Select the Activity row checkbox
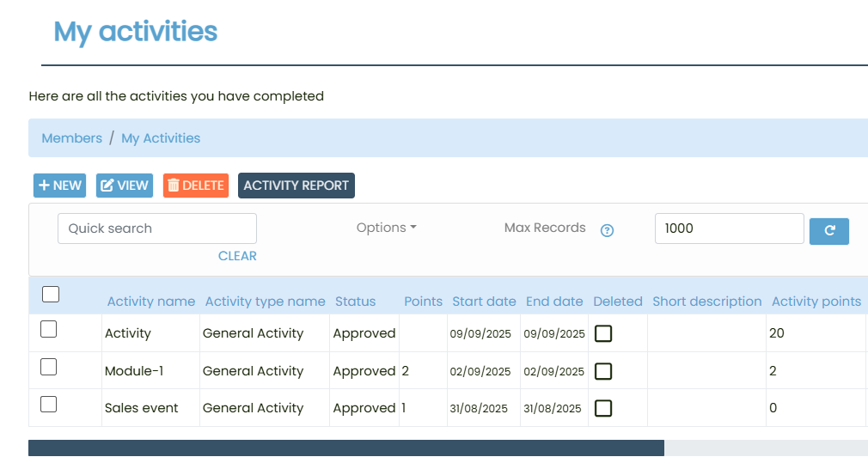The height and width of the screenshot is (457, 868). 49,329
